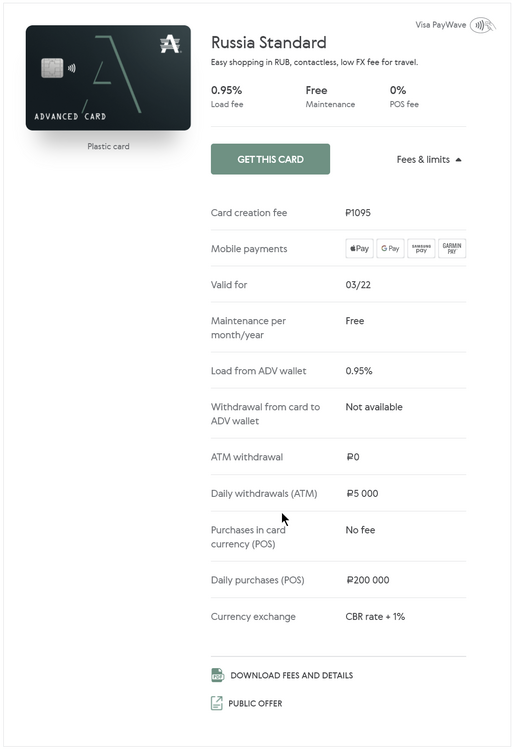Image resolution: width=513 pixels, height=750 pixels.
Task: Click the Fees & limits arrow
Action: click(x=458, y=160)
